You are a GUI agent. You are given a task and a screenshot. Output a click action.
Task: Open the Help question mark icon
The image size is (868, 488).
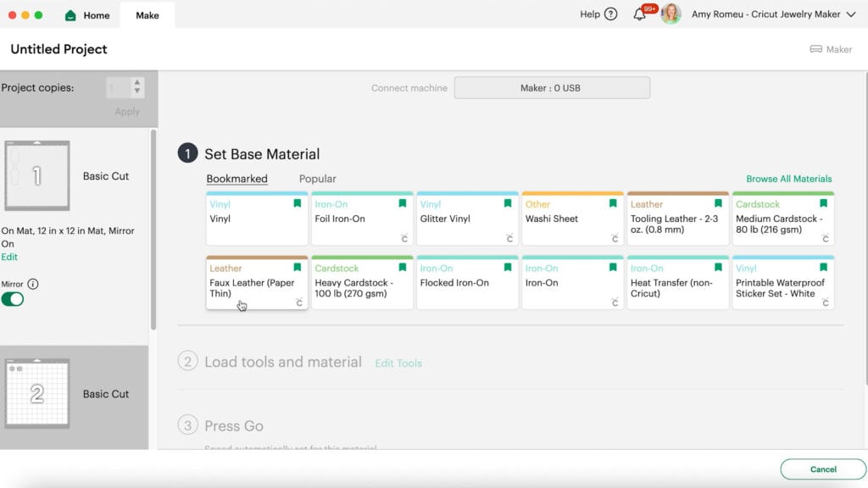[610, 14]
